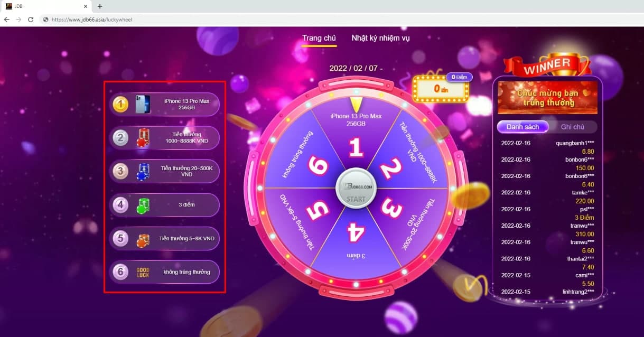
Task: Click the red chips icon for prize 2
Action: pos(143,138)
